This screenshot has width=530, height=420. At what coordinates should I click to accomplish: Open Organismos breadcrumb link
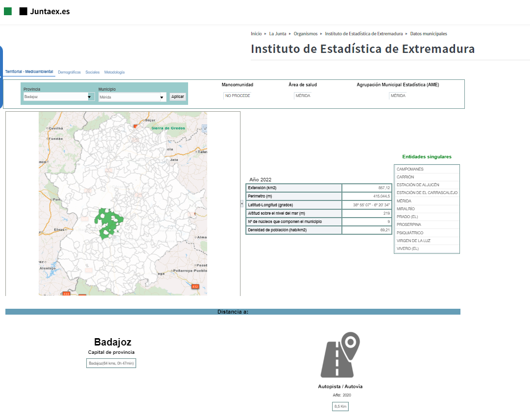tap(306, 34)
